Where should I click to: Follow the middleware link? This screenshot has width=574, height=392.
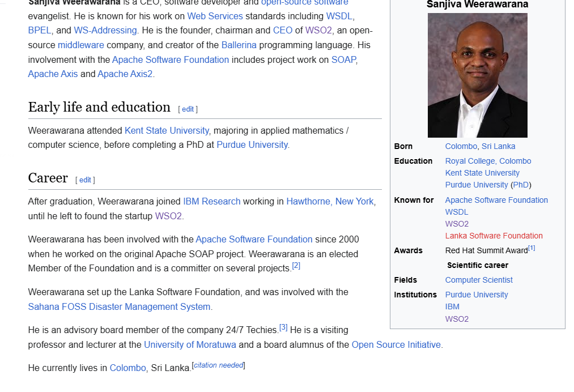tap(81, 45)
